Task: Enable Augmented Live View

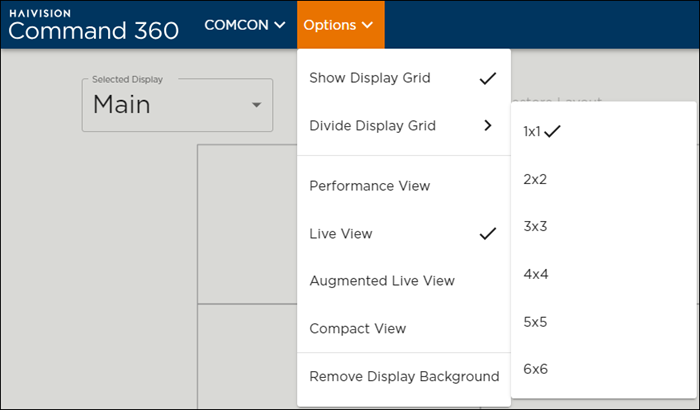Action: tap(382, 281)
